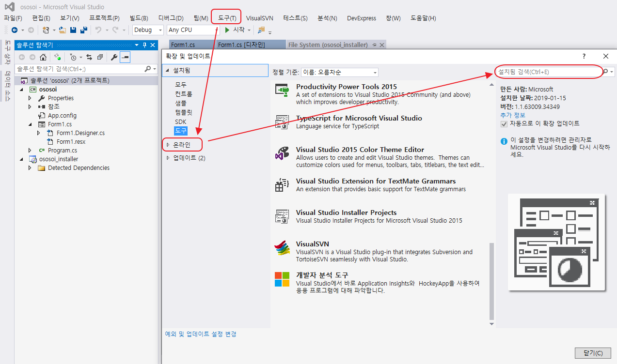617x364 pixels.
Task: Select the Color Theme Editor palette icon
Action: (x=282, y=153)
